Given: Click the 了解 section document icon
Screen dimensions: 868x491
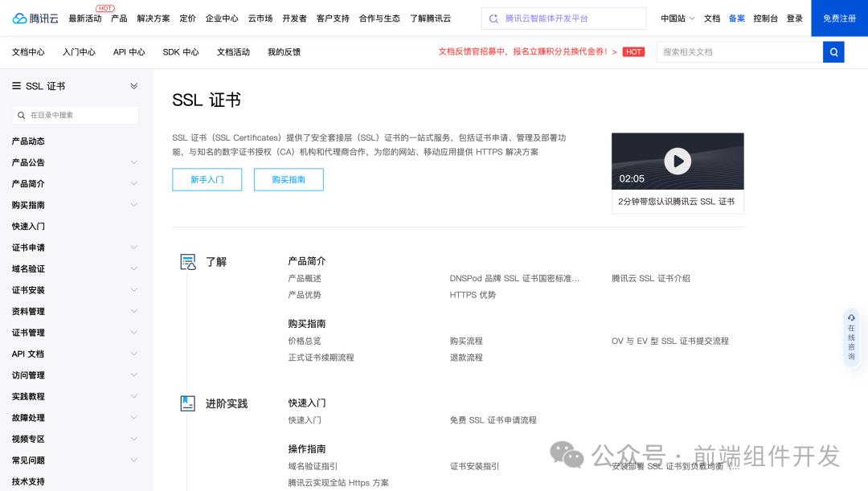Looking at the screenshot, I should 187,262.
